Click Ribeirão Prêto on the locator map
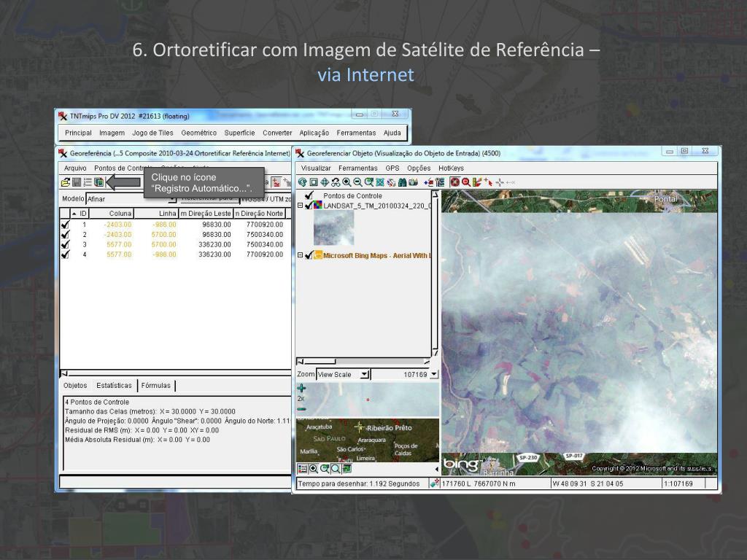The image size is (747, 560). pyautogui.click(x=389, y=427)
